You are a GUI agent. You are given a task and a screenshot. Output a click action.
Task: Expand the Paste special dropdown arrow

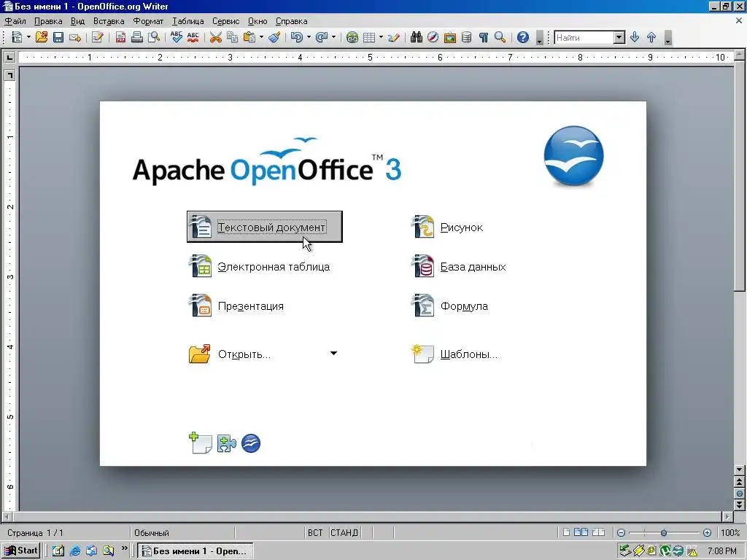click(261, 37)
